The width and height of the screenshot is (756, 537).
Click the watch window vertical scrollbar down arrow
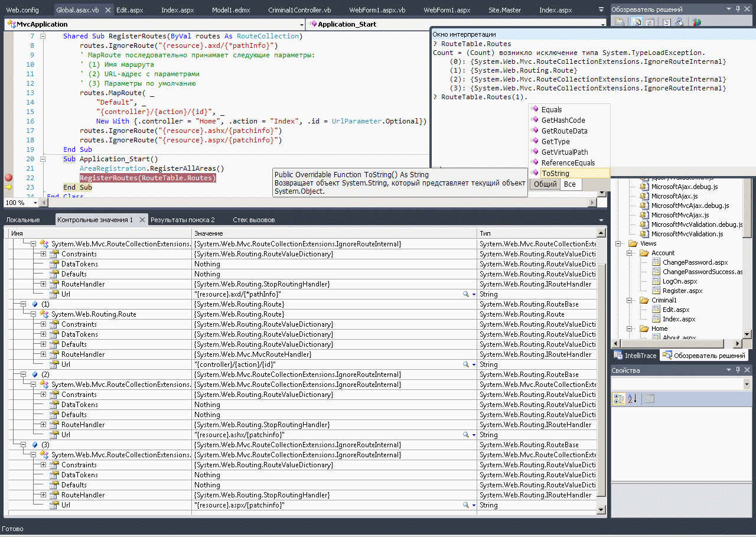point(602,510)
